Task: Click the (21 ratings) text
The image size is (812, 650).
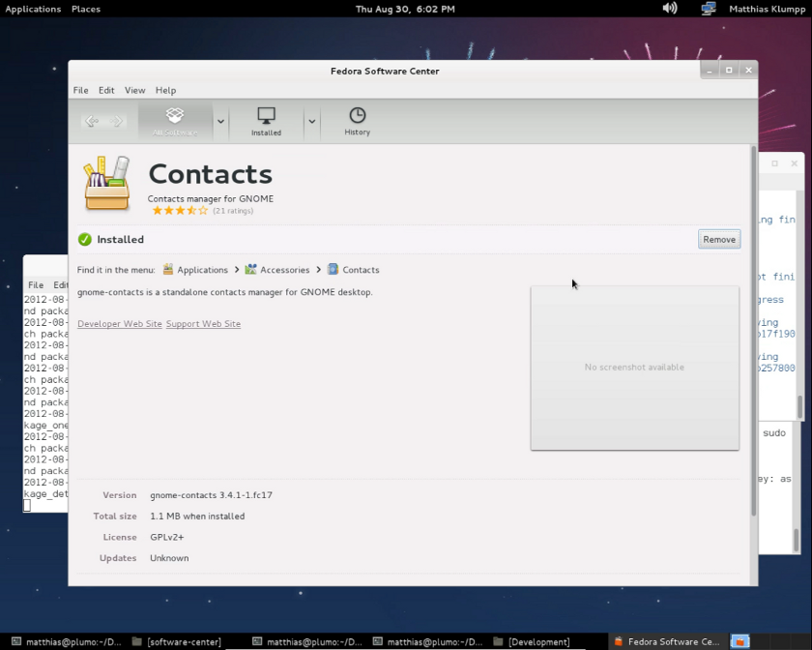Action: (233, 211)
